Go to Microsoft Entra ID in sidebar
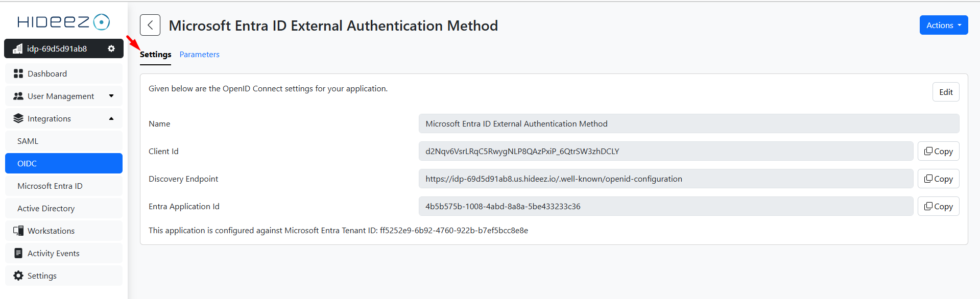980x299 pixels. point(50,186)
